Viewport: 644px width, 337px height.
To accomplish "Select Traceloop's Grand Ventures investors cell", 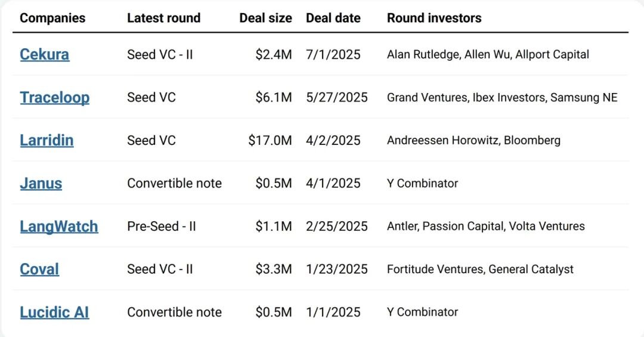I will [x=502, y=97].
